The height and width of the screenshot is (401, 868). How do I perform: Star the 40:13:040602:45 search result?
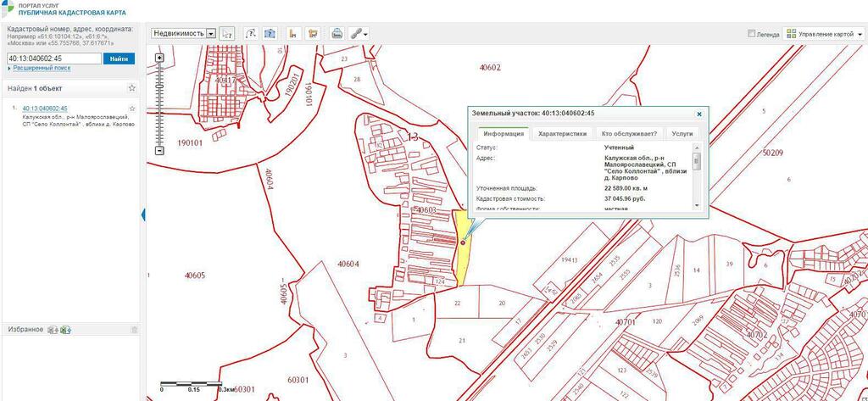pyautogui.click(x=131, y=109)
